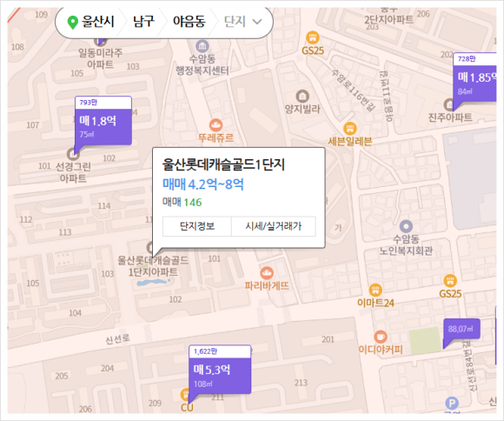
Task: Choose 야음동 in the location breadcrumb
Action: pos(189,22)
